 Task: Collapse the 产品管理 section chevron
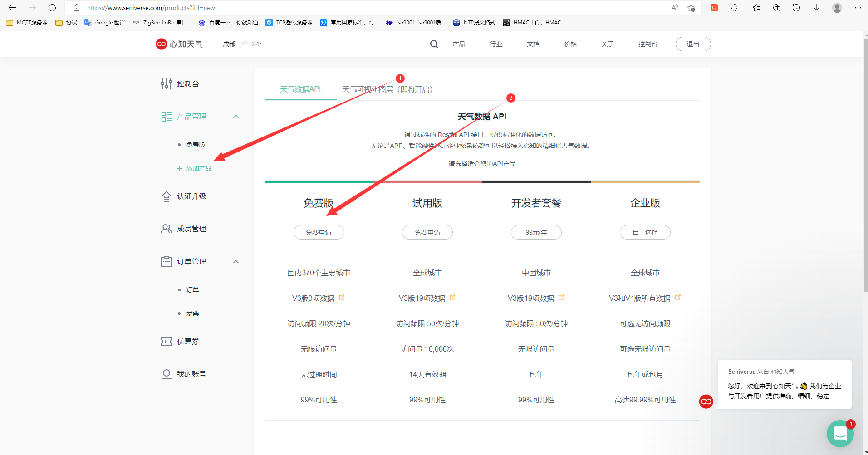(235, 117)
